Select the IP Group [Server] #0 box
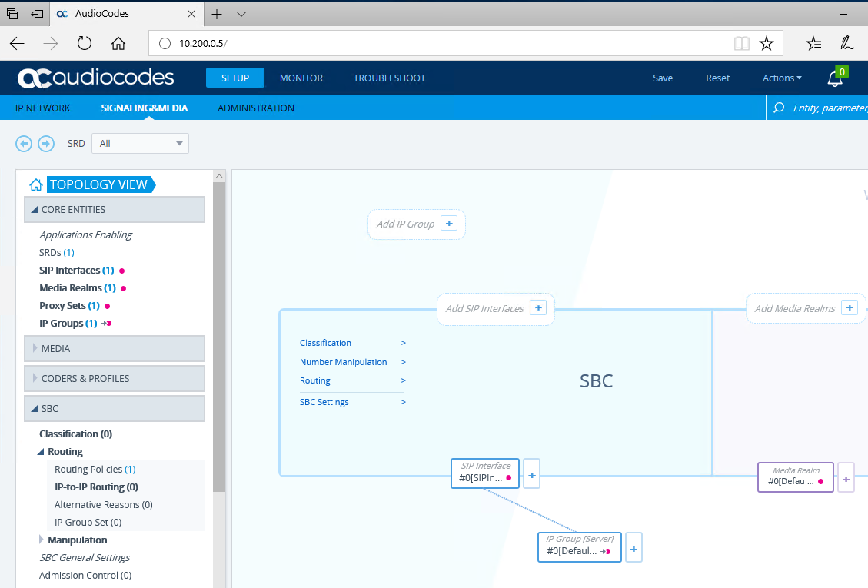 click(580, 547)
